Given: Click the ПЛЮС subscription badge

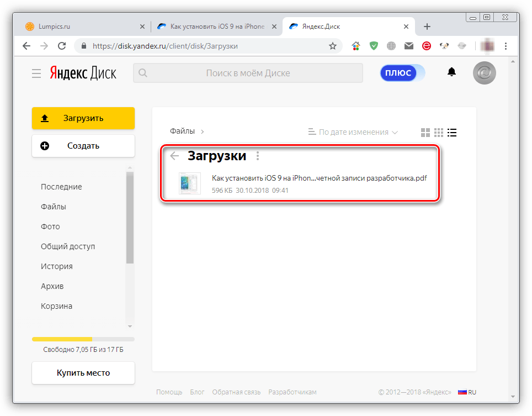Looking at the screenshot, I should pyautogui.click(x=402, y=73).
